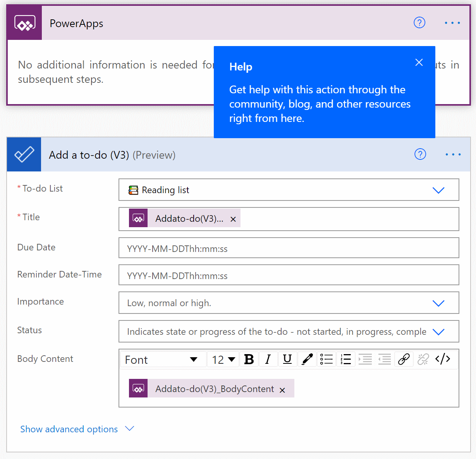The image size is (476, 459).
Task: Expand the Importance dropdown
Action: click(x=438, y=303)
